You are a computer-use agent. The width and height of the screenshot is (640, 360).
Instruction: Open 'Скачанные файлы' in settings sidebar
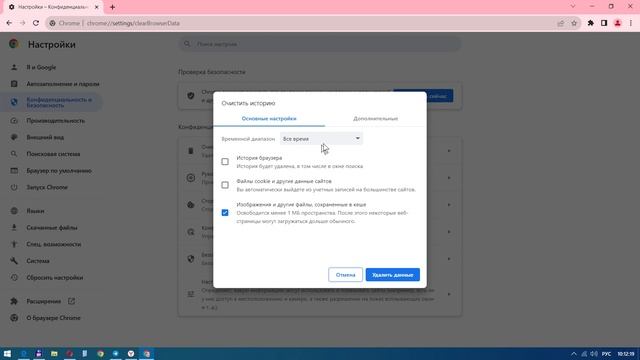(x=52, y=228)
